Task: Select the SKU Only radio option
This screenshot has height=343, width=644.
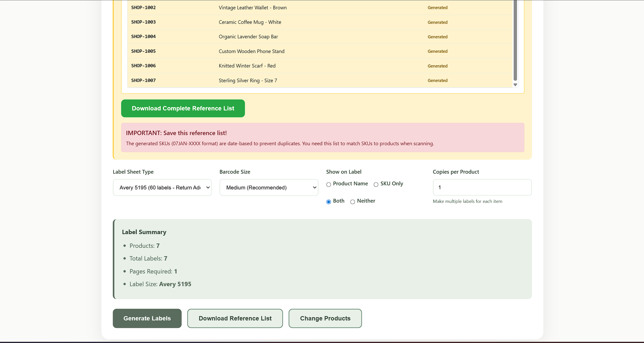Action: (376, 184)
